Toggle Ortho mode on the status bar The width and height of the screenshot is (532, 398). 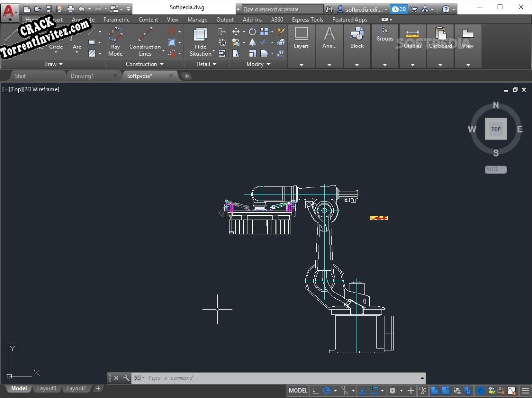click(316, 390)
